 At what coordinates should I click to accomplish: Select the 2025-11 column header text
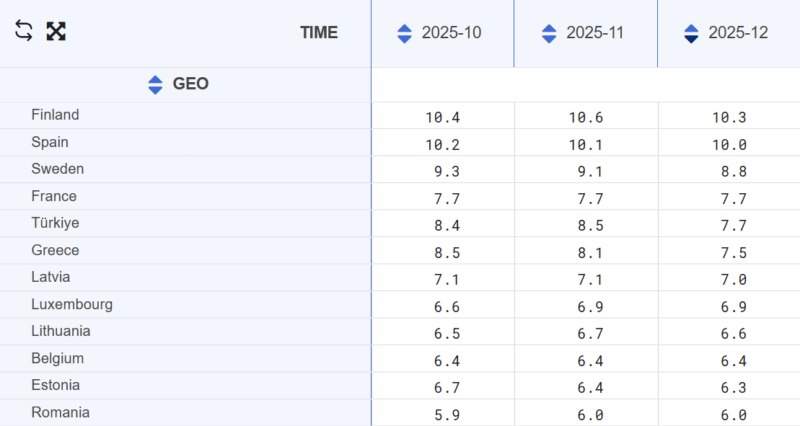coord(595,33)
